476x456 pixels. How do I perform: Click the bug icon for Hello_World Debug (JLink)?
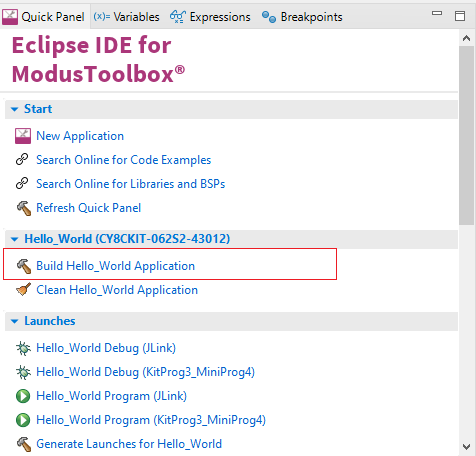[x=23, y=348]
